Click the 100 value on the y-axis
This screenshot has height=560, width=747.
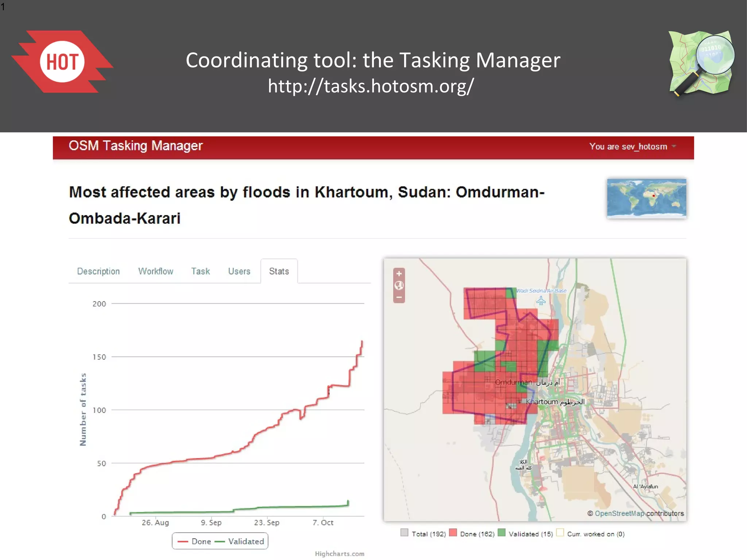tap(99, 410)
